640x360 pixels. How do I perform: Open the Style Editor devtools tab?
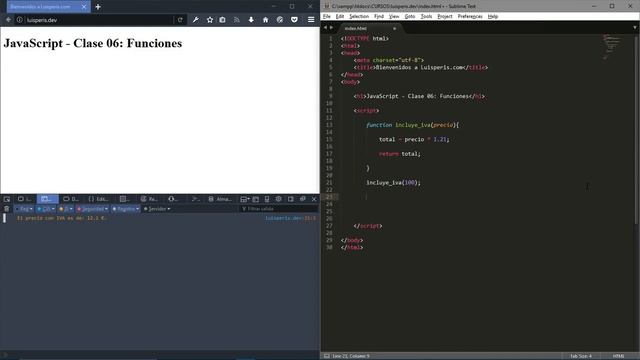99,199
